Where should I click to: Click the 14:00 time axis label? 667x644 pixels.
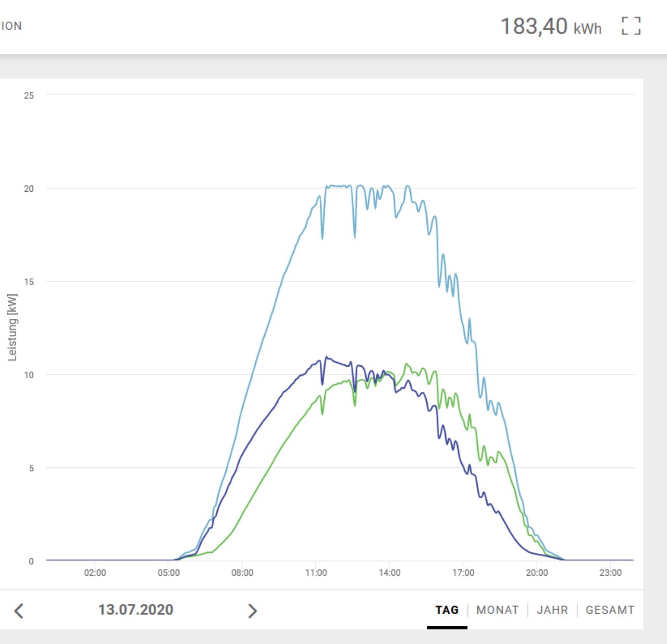[389, 573]
